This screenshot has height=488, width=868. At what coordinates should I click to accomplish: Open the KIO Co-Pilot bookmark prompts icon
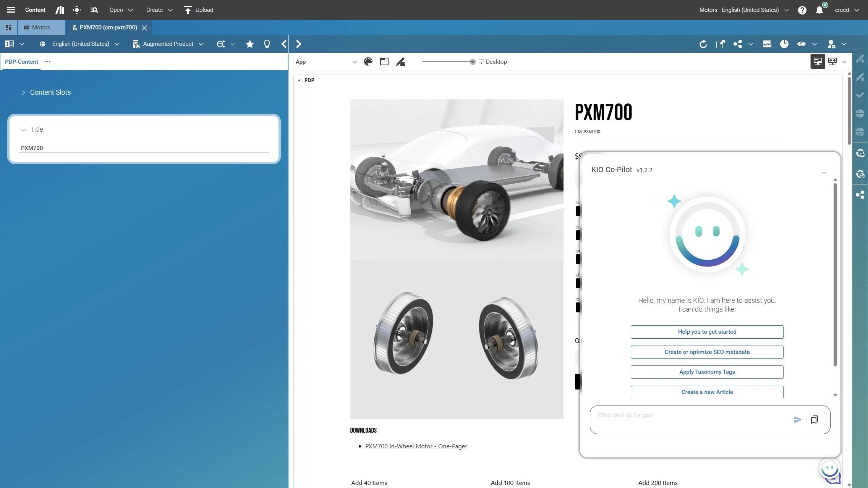pos(814,420)
